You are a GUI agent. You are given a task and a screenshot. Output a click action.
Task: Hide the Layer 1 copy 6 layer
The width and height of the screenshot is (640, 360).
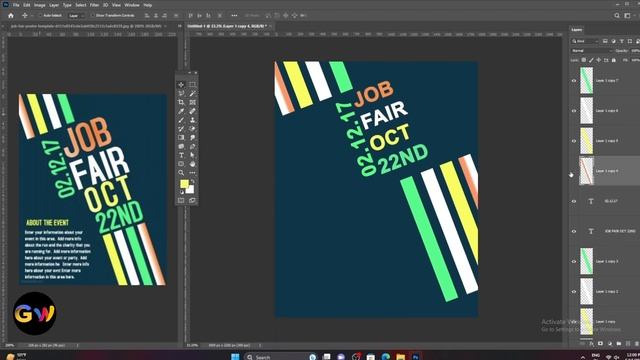pos(574,111)
